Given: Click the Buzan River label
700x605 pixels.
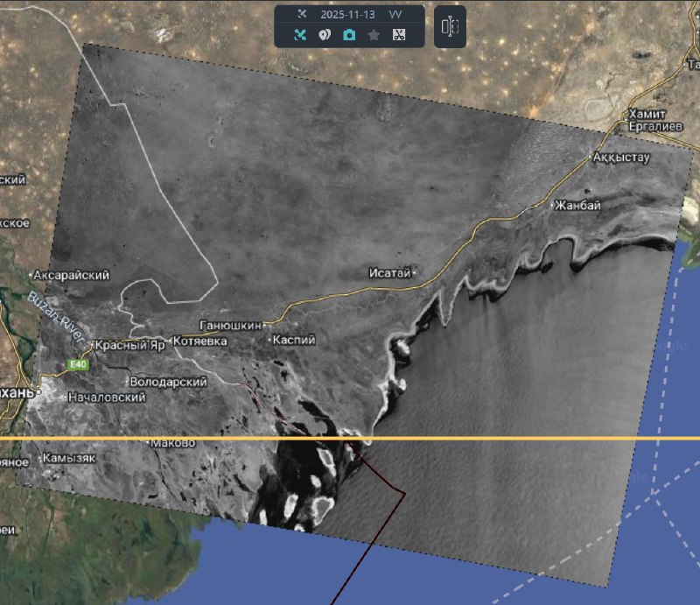Looking at the screenshot, I should coord(56,317).
